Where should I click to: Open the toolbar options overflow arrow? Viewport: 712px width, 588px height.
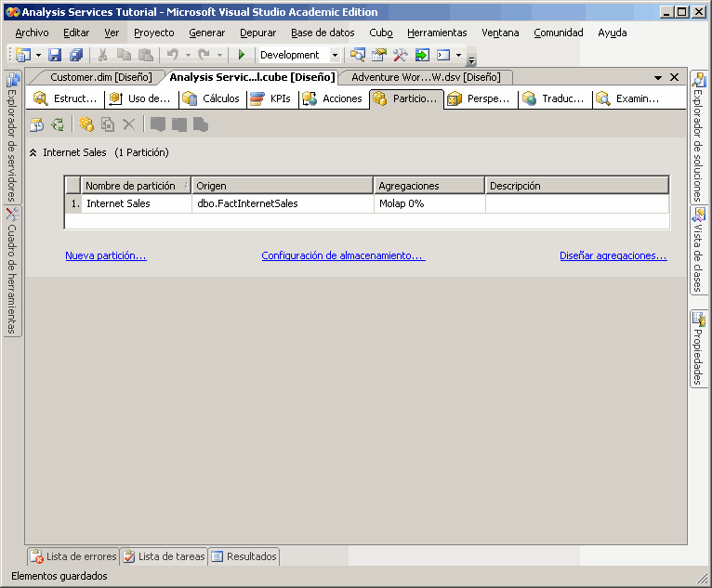472,59
